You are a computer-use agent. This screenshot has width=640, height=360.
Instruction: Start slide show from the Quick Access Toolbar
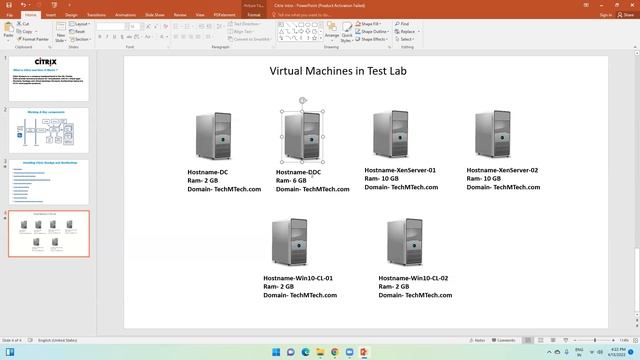tap(54, 5)
